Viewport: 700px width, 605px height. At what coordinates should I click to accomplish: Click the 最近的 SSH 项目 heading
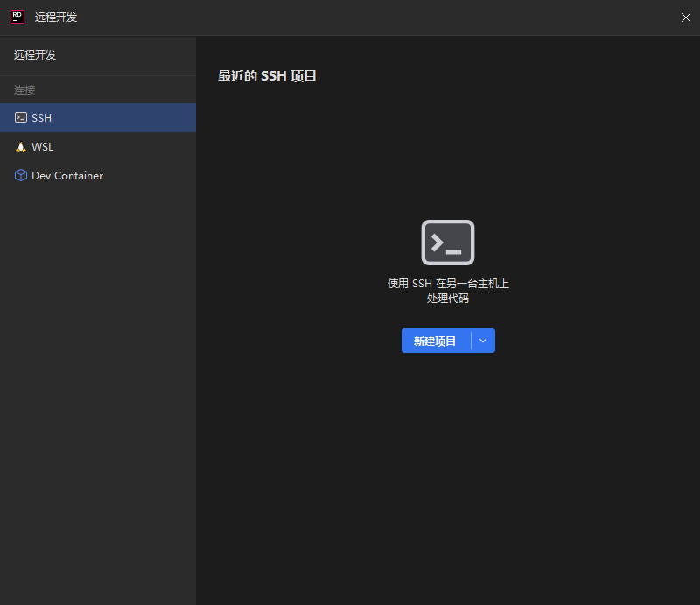(x=267, y=76)
